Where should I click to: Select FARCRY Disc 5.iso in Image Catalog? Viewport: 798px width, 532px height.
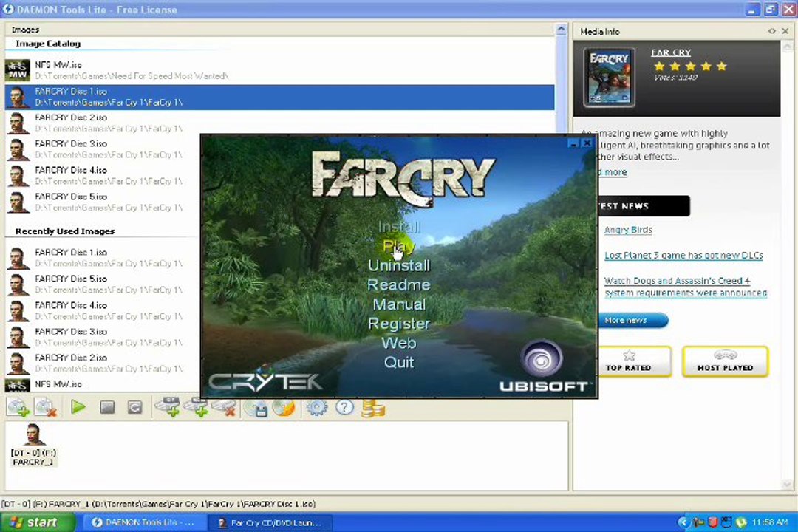[x=102, y=202]
